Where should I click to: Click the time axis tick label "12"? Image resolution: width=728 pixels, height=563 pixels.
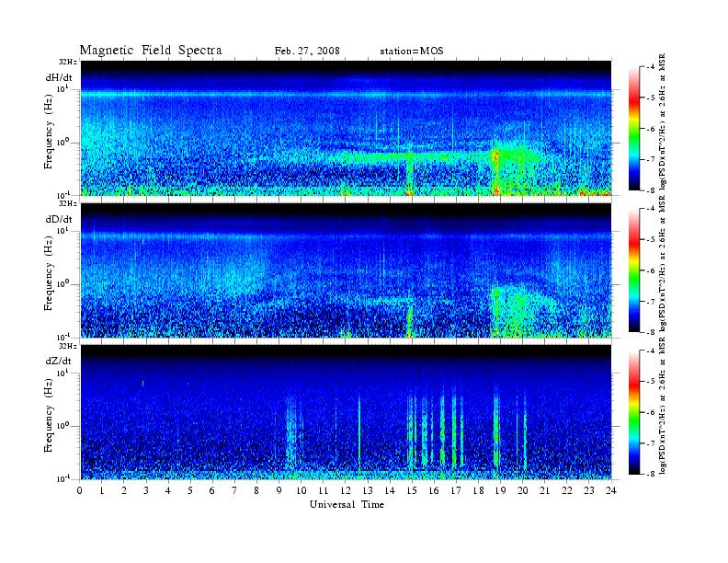[x=345, y=491]
